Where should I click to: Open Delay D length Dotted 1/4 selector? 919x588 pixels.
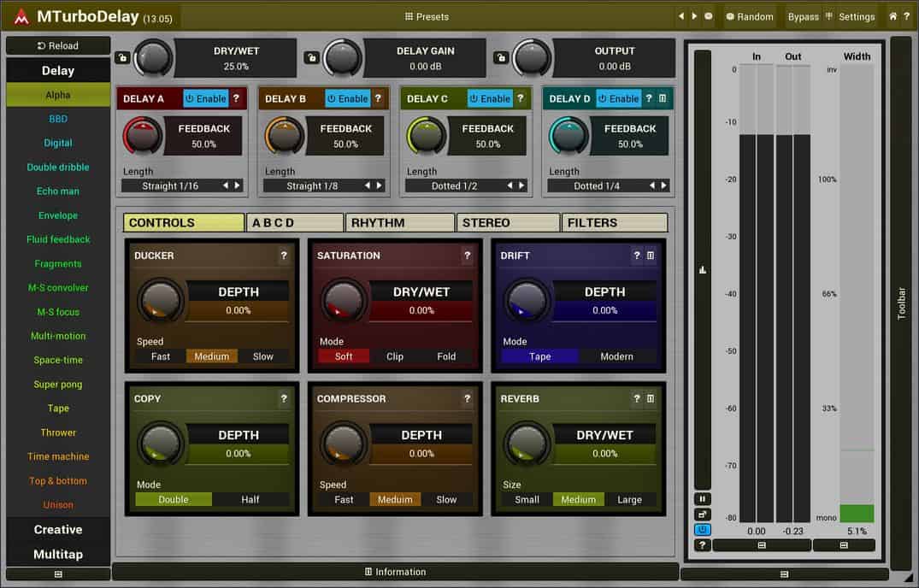597,185
